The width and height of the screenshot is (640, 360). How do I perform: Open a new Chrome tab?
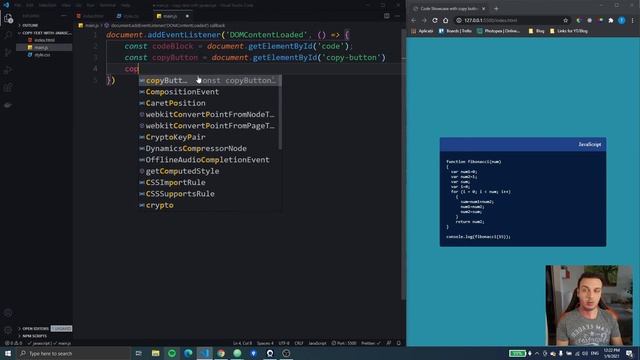point(496,8)
